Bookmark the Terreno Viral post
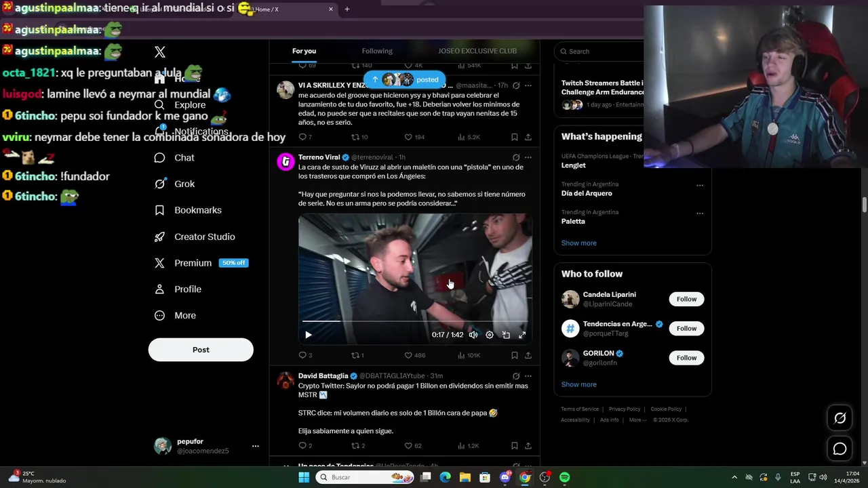 (x=515, y=355)
